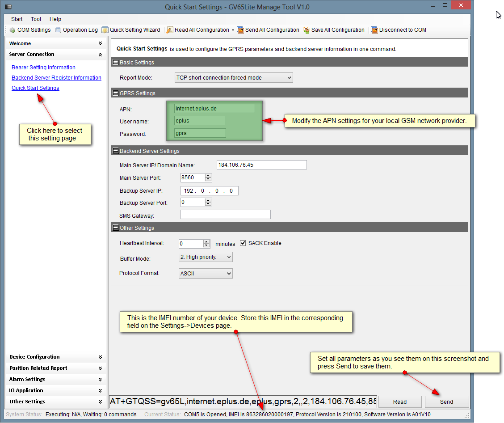Open the Help menu

point(55,19)
